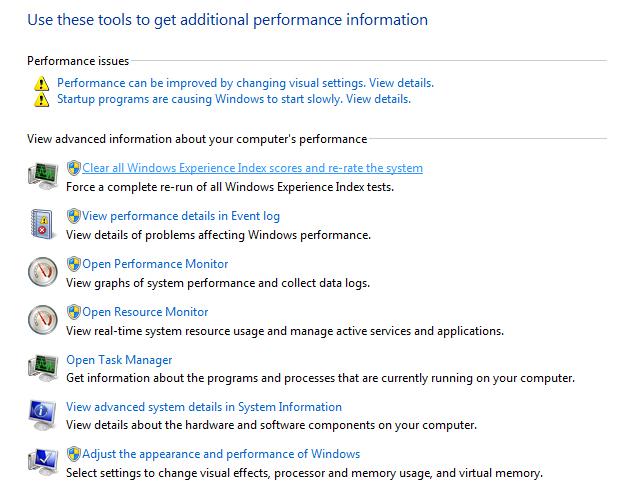Click the monitor icon beside Clear Windows Experience scores
This screenshot has height=489, width=623.
(43, 176)
